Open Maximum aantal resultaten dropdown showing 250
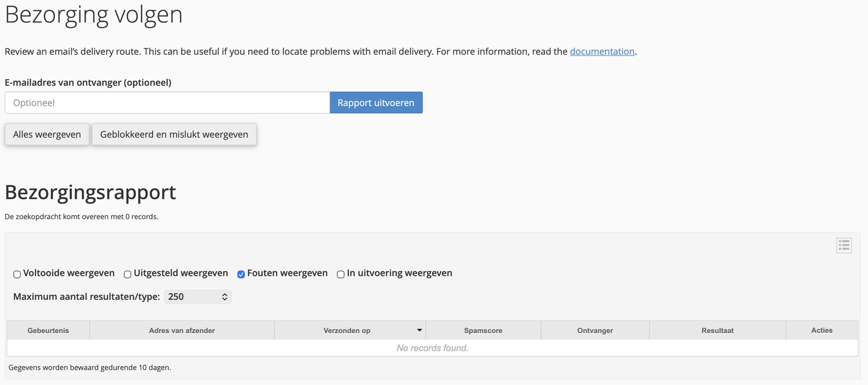The height and width of the screenshot is (385, 868). (197, 297)
